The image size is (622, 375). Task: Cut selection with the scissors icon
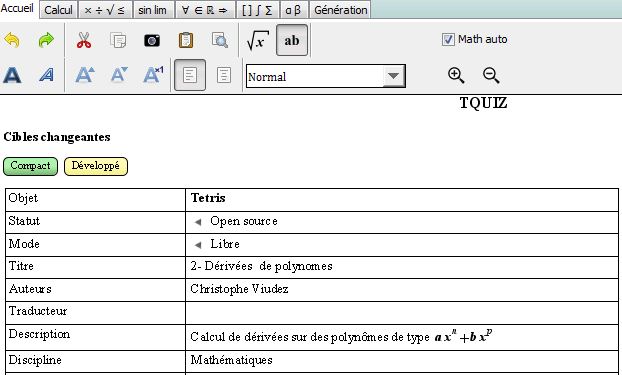(84, 40)
